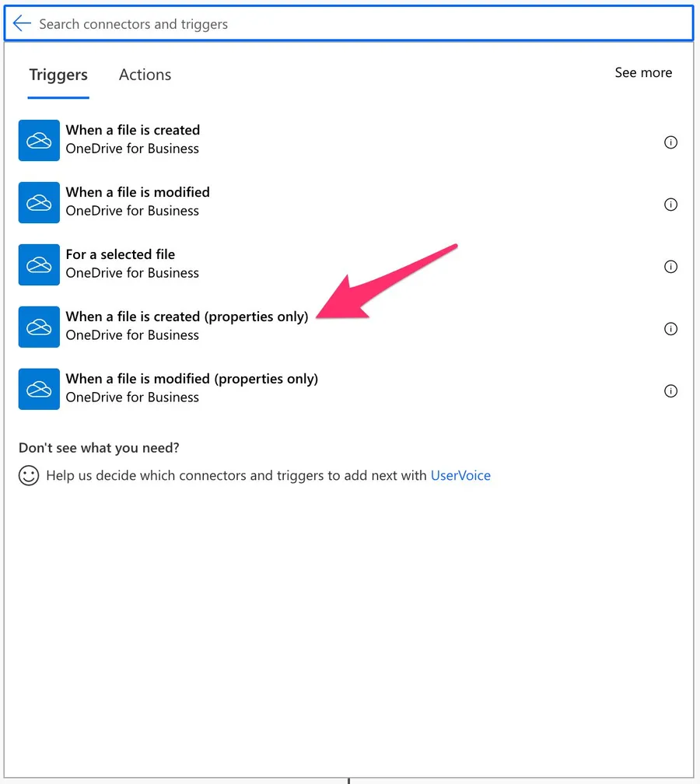700x784 pixels.
Task: Show info for 'modified (properties only)' trigger
Action: coord(670,391)
